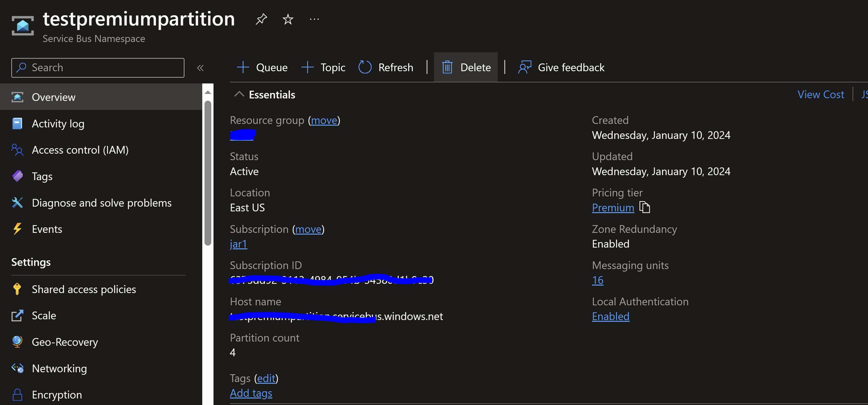The width and height of the screenshot is (868, 405).
Task: Click the sidebar scrollbar thumb
Action: pyautogui.click(x=208, y=173)
